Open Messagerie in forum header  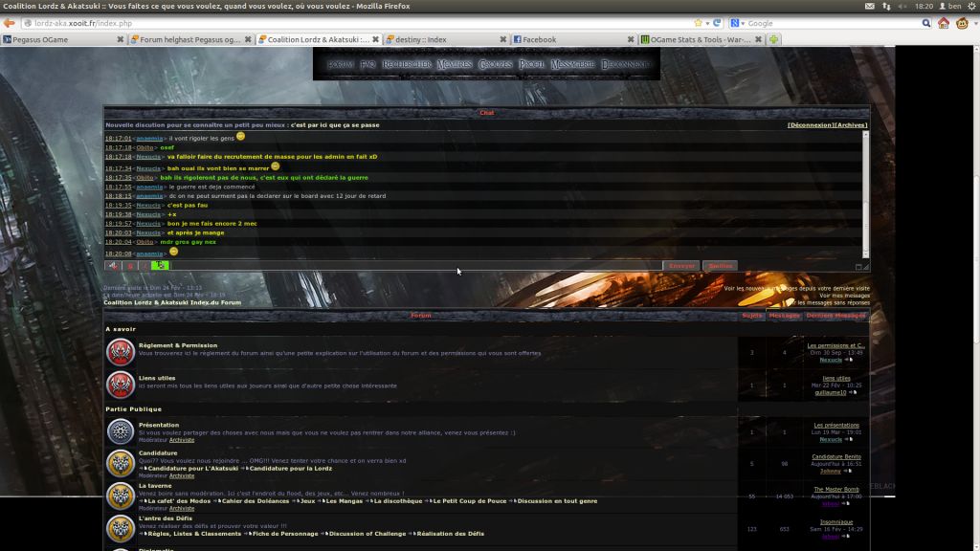coord(572,64)
